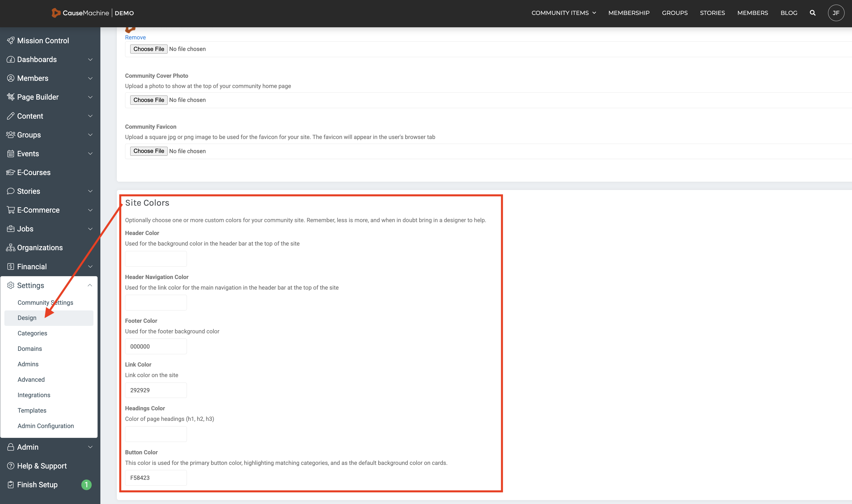Click the E-Courses graduation cap icon
The width and height of the screenshot is (852, 504).
tap(11, 172)
